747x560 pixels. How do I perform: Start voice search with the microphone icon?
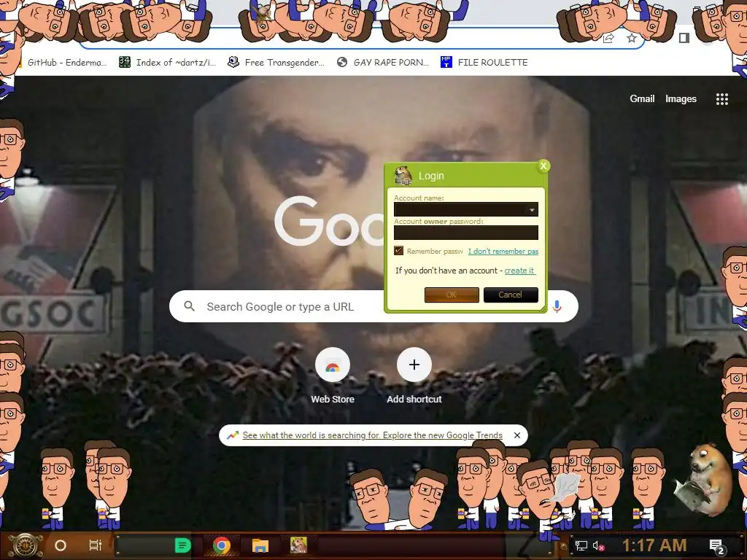pyautogui.click(x=557, y=306)
